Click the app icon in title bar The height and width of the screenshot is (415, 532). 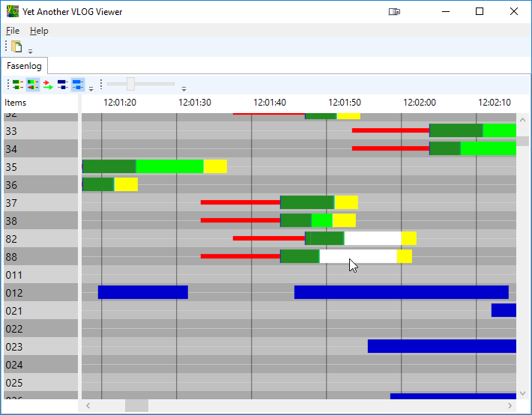(x=13, y=12)
